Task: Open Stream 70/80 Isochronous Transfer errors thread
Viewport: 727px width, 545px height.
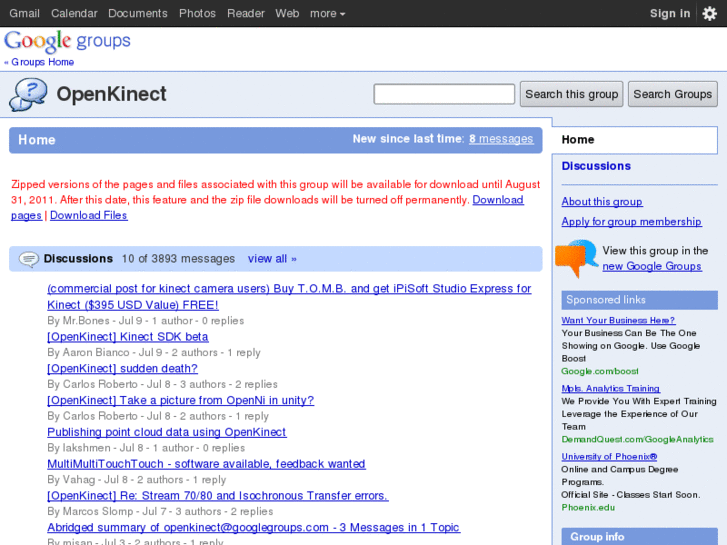Action: coord(218,496)
